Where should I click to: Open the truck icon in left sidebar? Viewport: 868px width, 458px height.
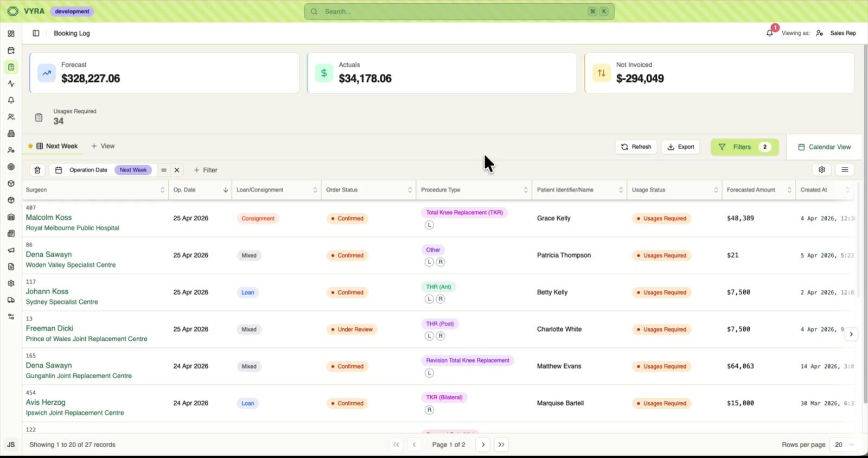[x=11, y=300]
